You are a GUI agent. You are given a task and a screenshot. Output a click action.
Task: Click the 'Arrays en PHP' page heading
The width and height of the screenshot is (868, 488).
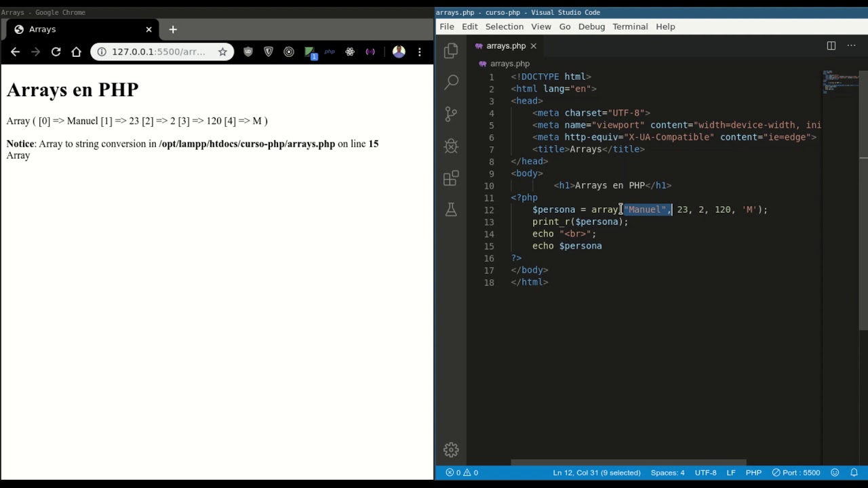(73, 89)
